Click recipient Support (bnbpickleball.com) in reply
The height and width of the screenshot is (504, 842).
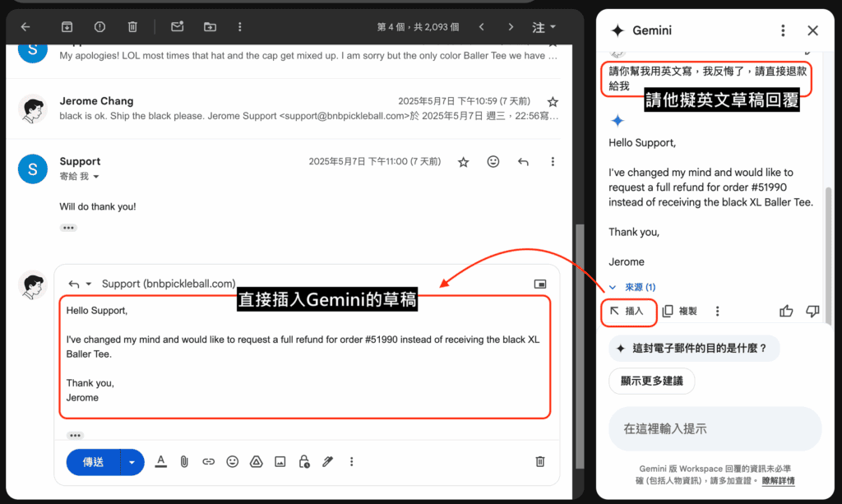click(169, 284)
